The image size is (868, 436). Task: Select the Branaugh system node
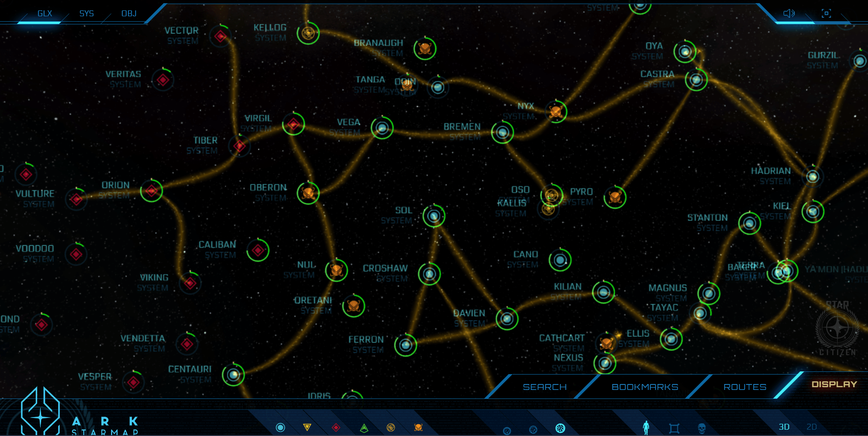pos(425,48)
